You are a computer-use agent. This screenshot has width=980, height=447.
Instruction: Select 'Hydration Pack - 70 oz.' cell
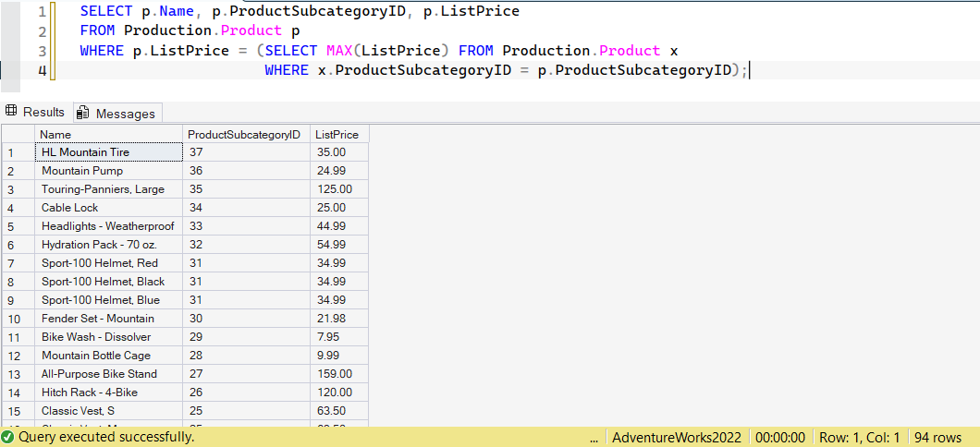[x=110, y=245]
